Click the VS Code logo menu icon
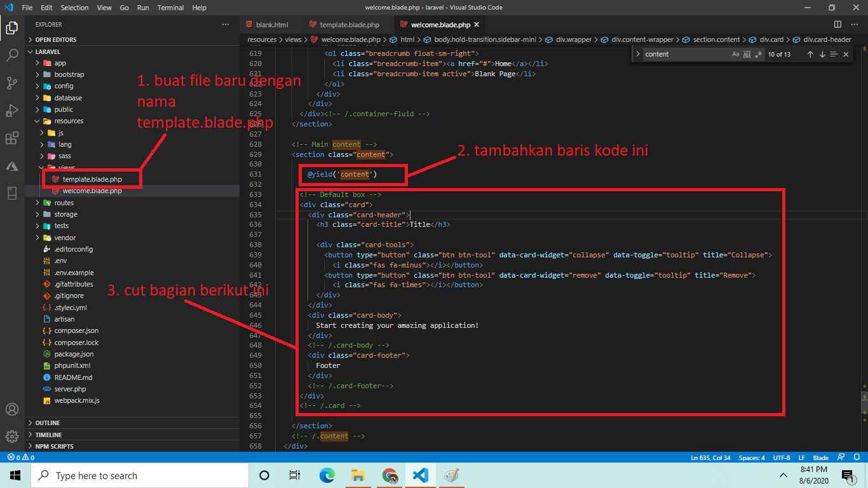868x488 pixels. tap(9, 8)
